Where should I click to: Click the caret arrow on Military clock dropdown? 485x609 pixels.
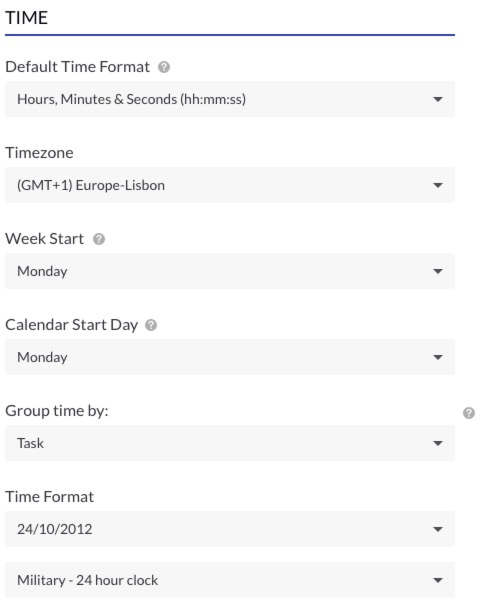point(438,580)
